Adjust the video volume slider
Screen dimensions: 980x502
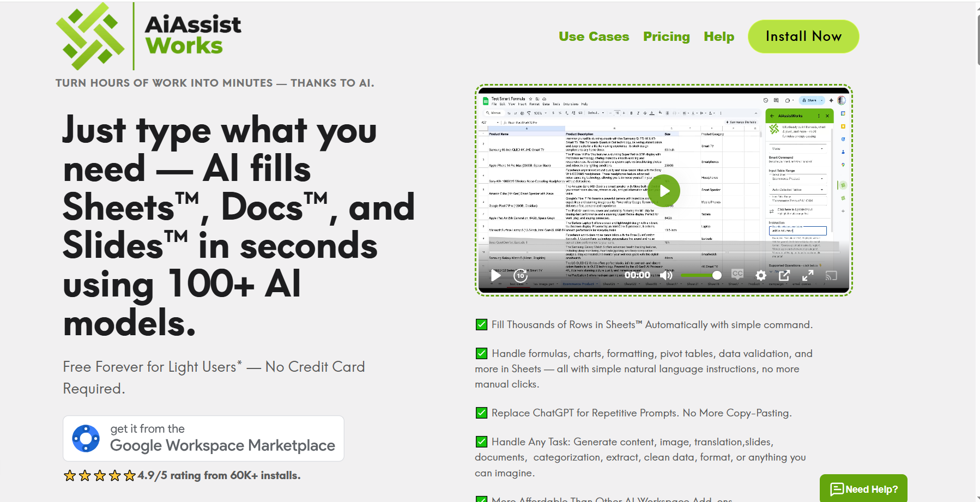[700, 275]
